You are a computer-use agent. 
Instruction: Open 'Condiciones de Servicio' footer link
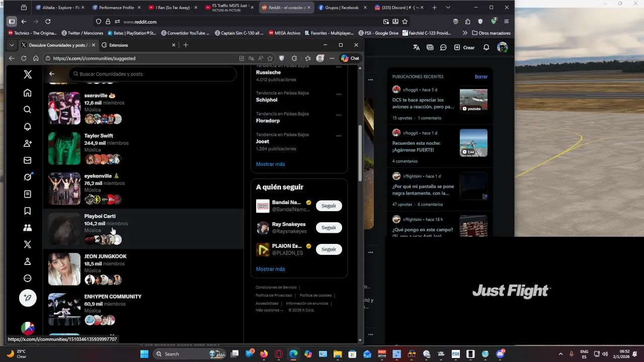[276, 287]
